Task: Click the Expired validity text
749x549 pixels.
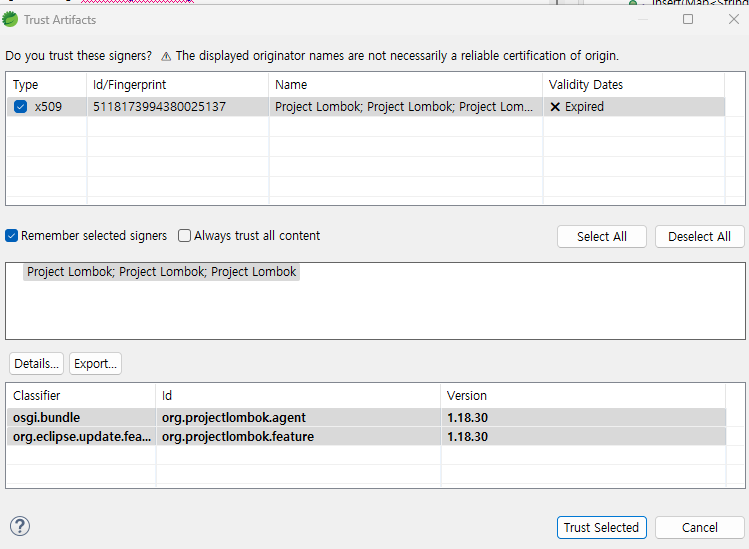Action: coord(584,107)
